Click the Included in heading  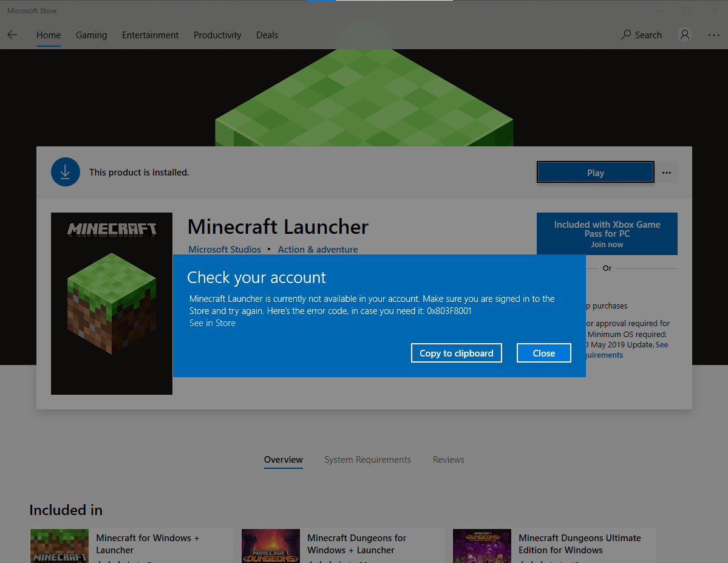click(66, 510)
